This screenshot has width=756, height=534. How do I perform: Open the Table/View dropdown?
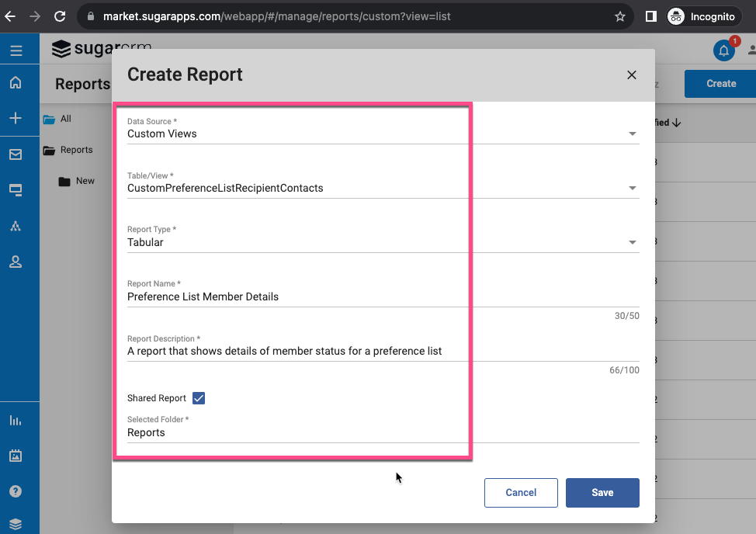coord(632,188)
